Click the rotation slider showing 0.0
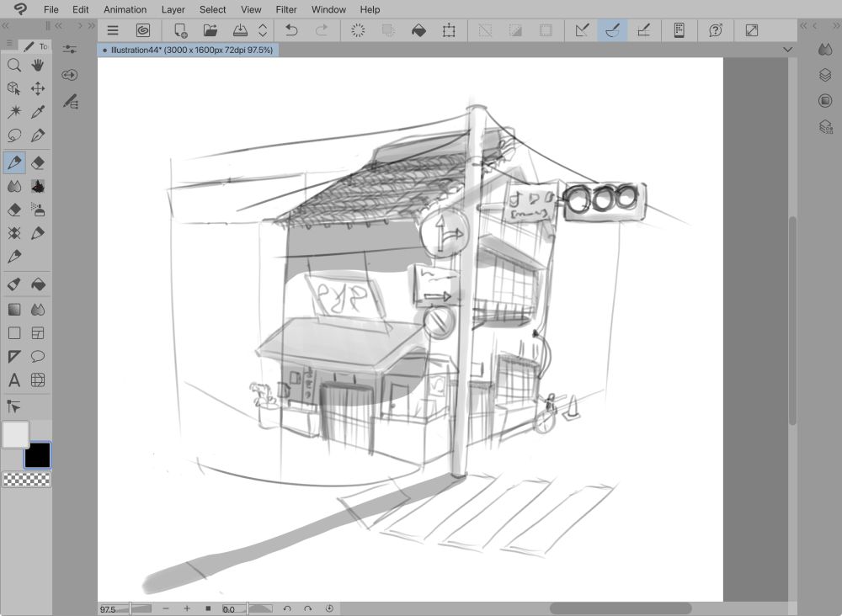Screen dimensions: 842x616 [247, 609]
